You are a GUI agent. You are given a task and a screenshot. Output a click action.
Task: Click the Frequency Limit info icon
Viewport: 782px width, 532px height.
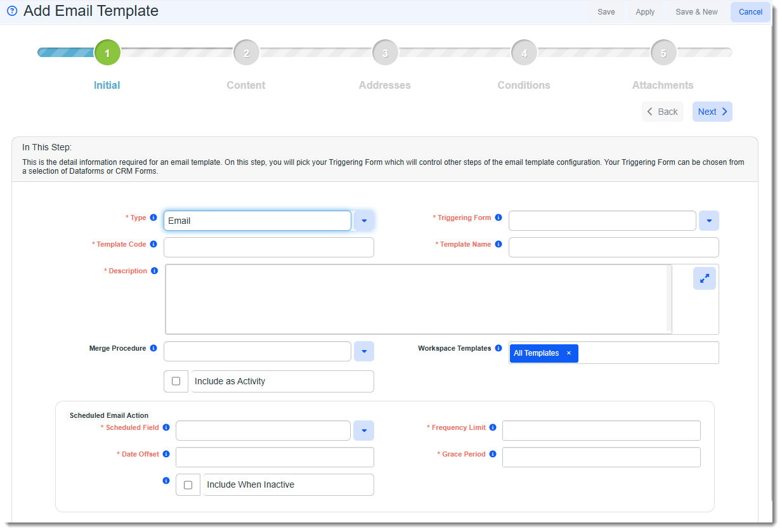(493, 427)
